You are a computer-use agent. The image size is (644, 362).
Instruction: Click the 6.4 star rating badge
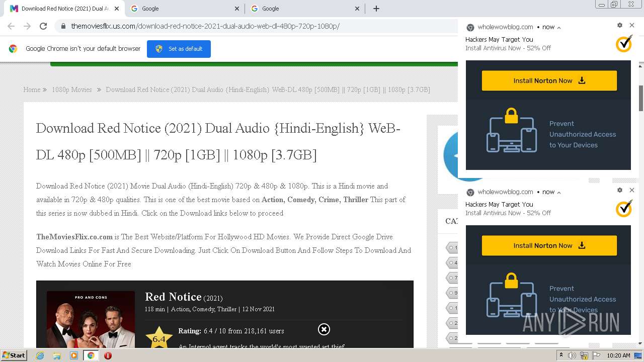159,338
